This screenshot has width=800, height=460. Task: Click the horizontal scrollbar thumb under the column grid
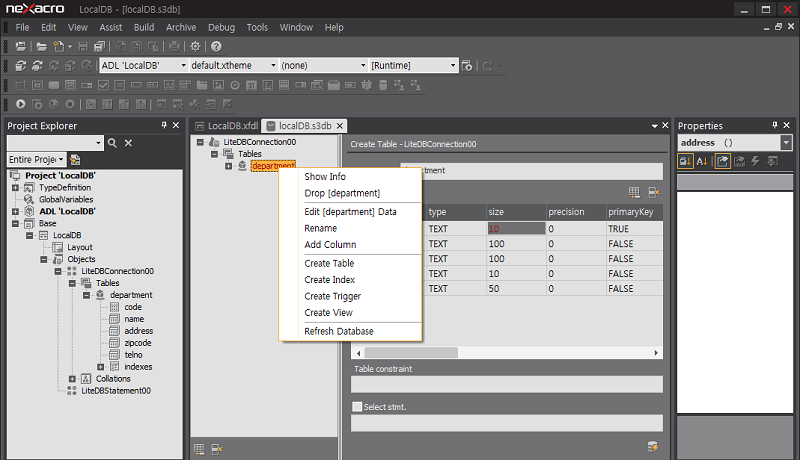[x=411, y=353]
